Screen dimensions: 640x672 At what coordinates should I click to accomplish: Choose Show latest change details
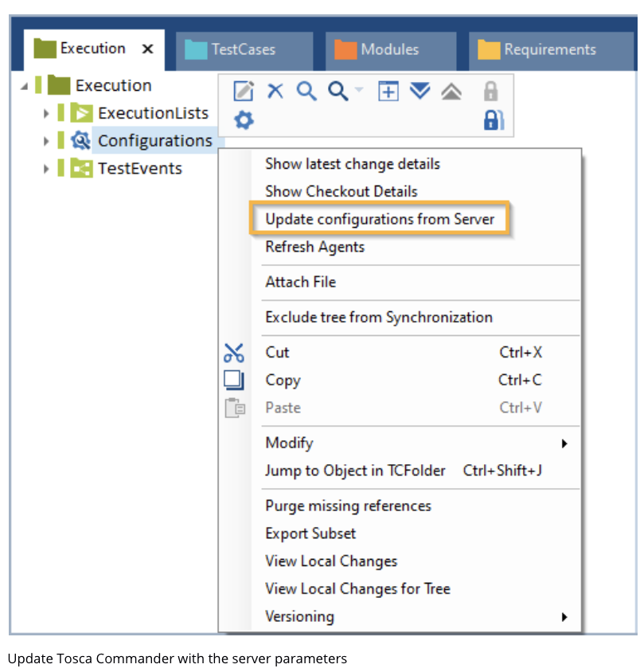[x=400, y=164]
